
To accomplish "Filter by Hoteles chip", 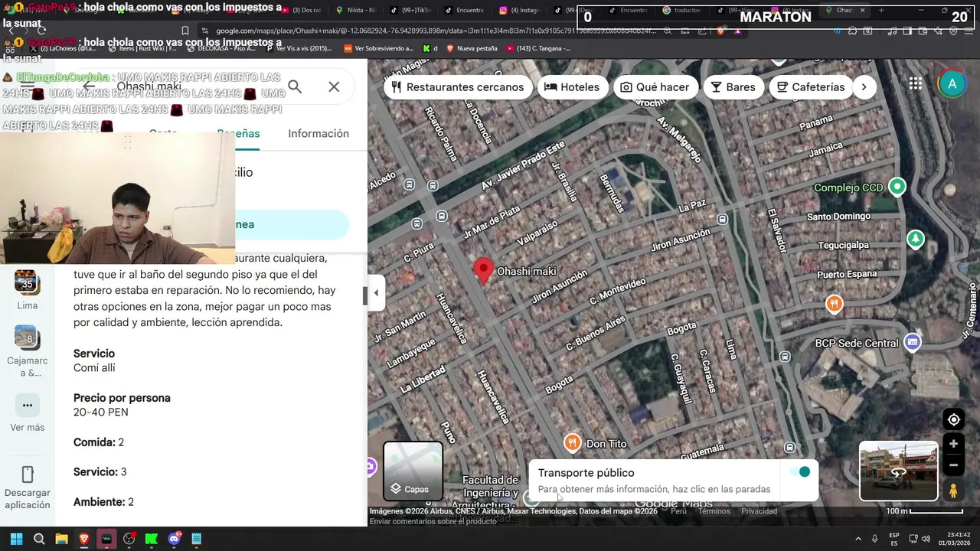I will pos(571,86).
